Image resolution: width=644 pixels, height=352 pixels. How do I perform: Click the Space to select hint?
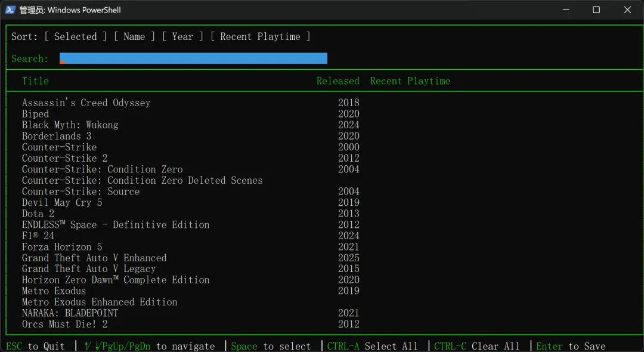click(x=271, y=346)
